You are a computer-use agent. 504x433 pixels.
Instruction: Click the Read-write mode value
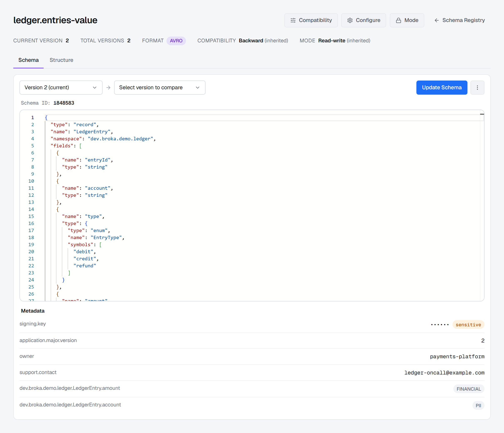[x=332, y=41]
